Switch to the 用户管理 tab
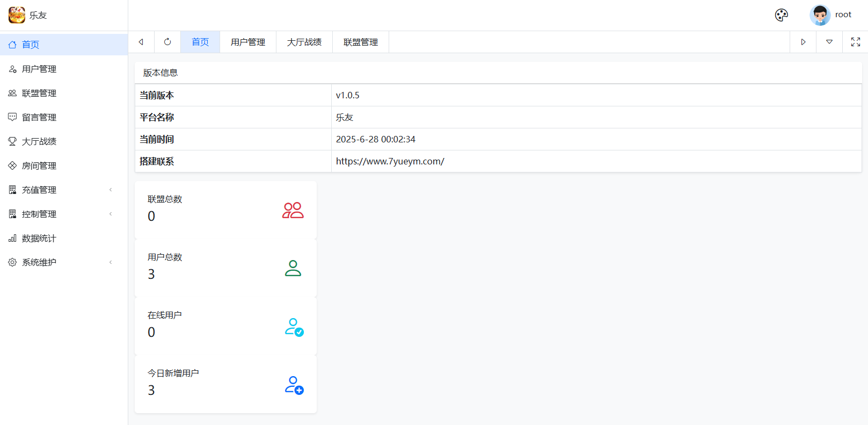The image size is (868, 425). [248, 42]
